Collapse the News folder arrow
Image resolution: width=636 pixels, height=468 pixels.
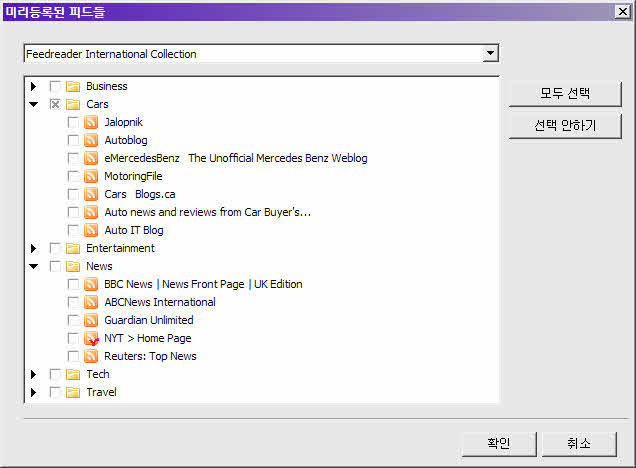click(34, 266)
